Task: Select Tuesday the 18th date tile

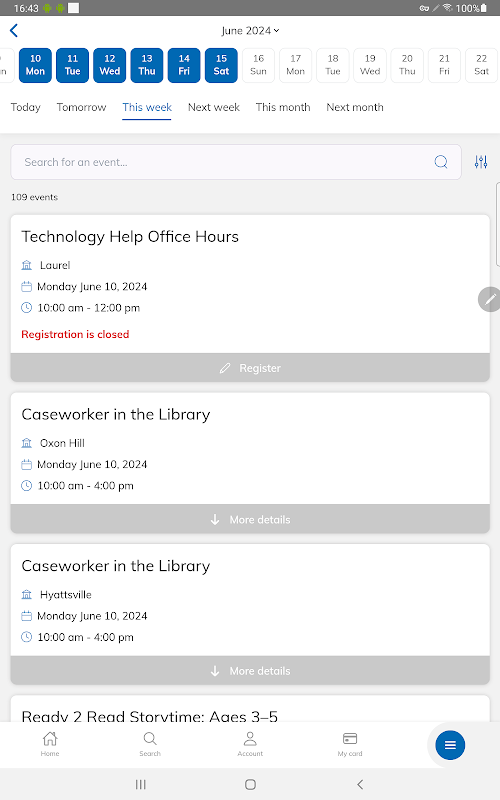Action: click(x=333, y=65)
